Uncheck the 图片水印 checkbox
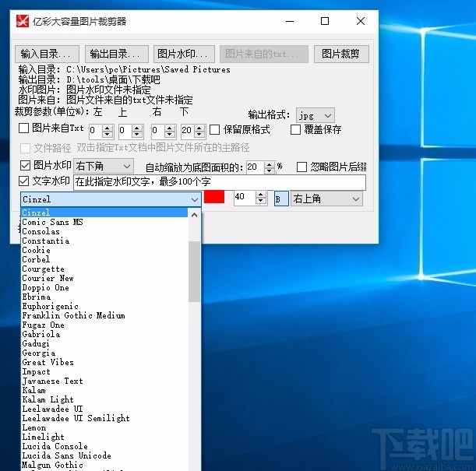The image size is (476, 471). (x=25, y=165)
